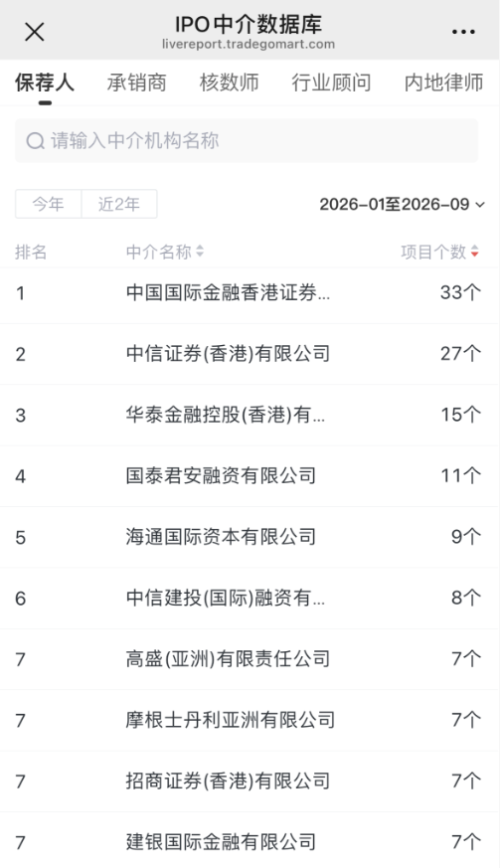This screenshot has width=500, height=868.
Task: Open 国泰君安融资有限公司 entry
Action: (250, 476)
